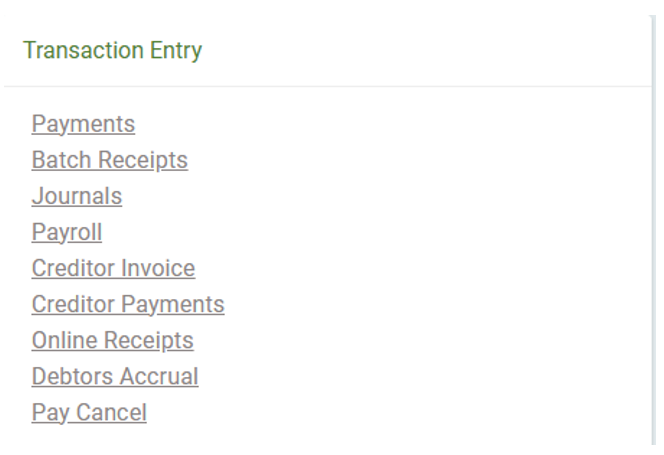Start a new Payments transaction entry

(83, 124)
